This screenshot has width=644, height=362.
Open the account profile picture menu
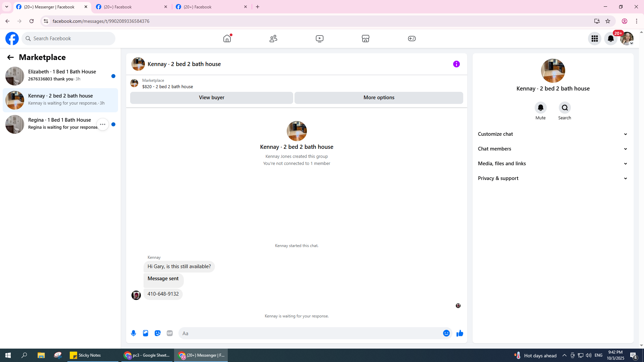coord(627,39)
